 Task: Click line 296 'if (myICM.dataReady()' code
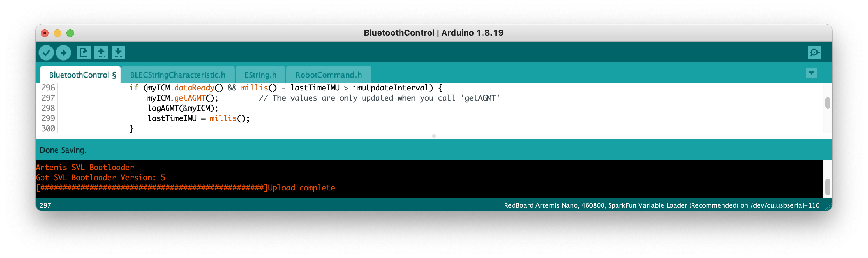tap(176, 88)
